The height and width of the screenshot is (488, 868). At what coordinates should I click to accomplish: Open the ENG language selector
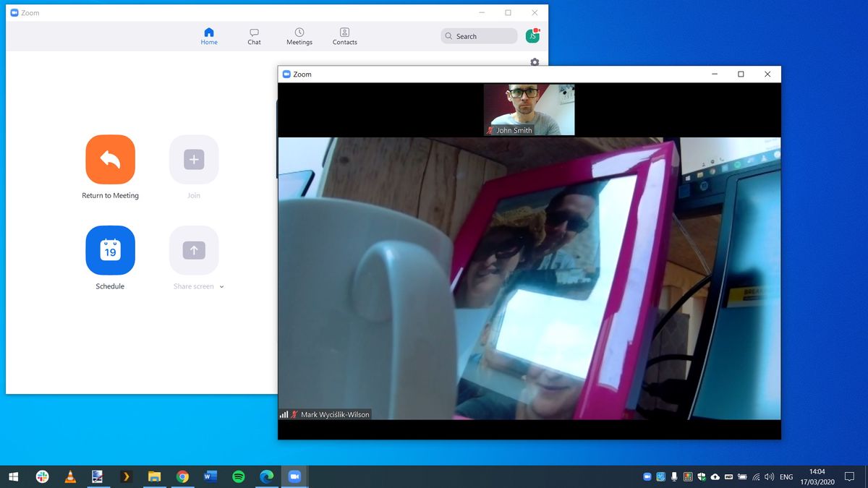[x=786, y=476]
